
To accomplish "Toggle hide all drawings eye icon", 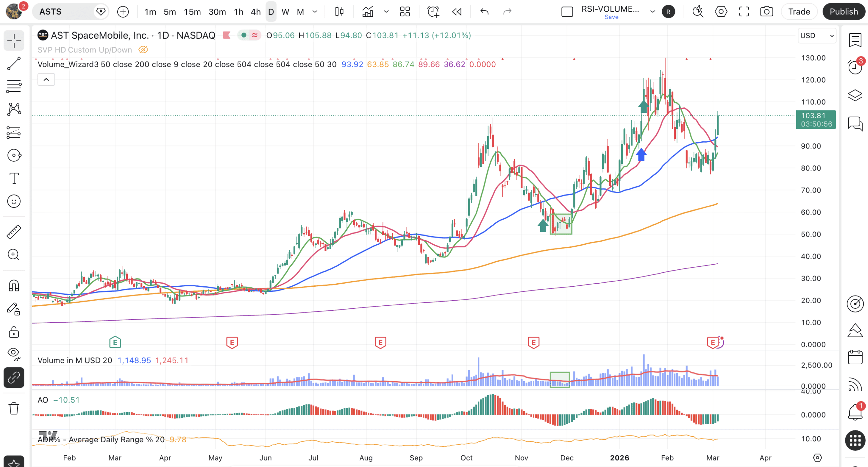I will tap(14, 353).
